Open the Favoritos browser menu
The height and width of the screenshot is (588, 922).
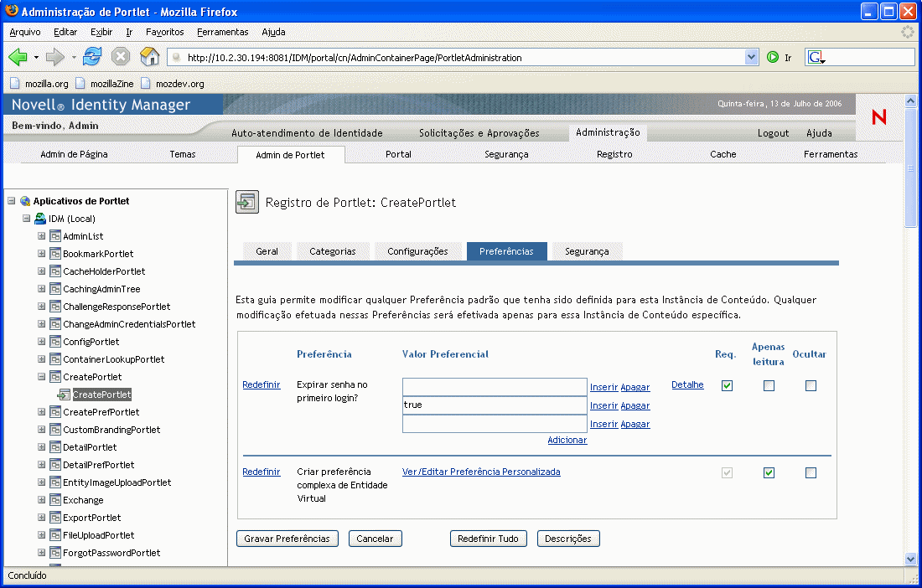164,32
